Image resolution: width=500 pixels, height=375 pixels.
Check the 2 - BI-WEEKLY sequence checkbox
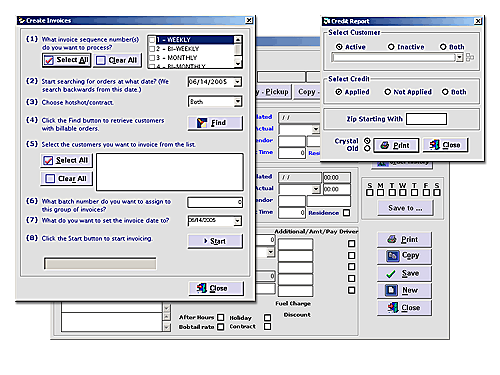tap(152, 49)
